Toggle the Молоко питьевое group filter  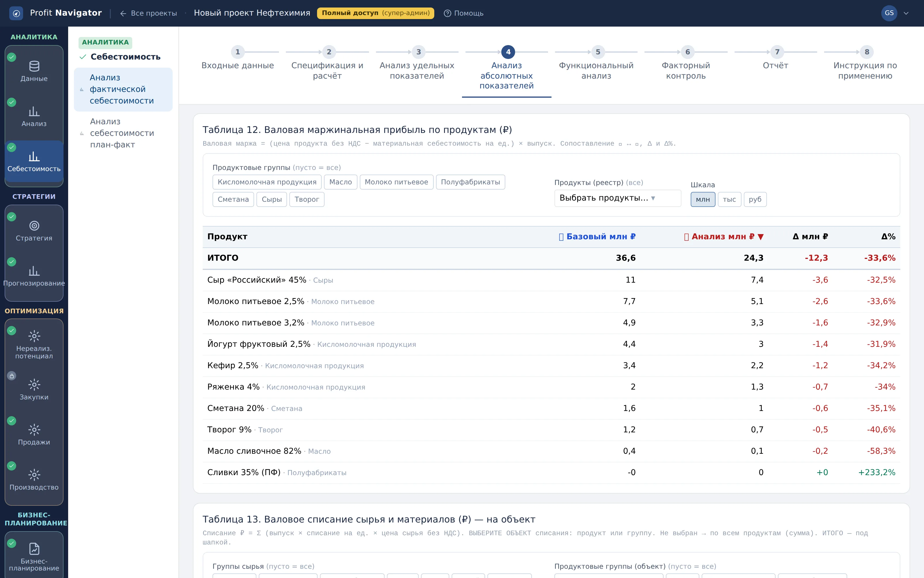click(x=396, y=182)
